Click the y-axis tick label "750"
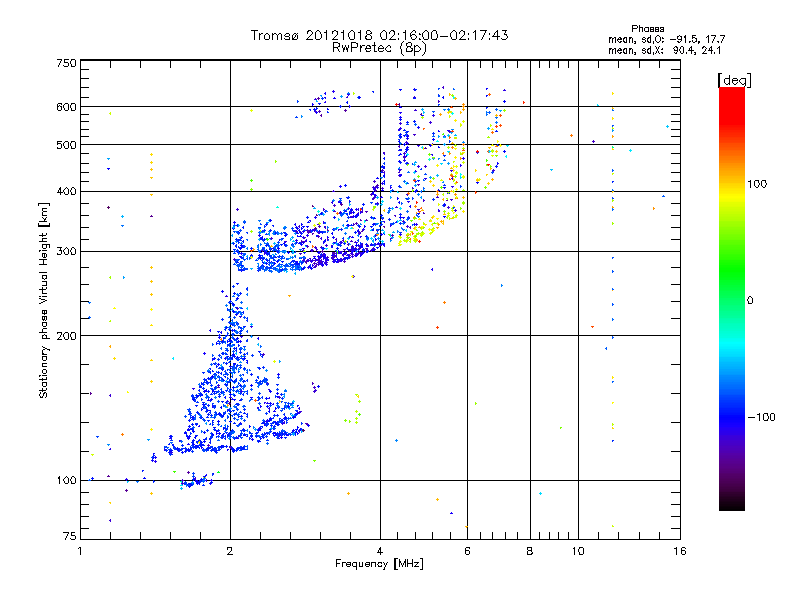The image size is (800, 600). pos(67,63)
